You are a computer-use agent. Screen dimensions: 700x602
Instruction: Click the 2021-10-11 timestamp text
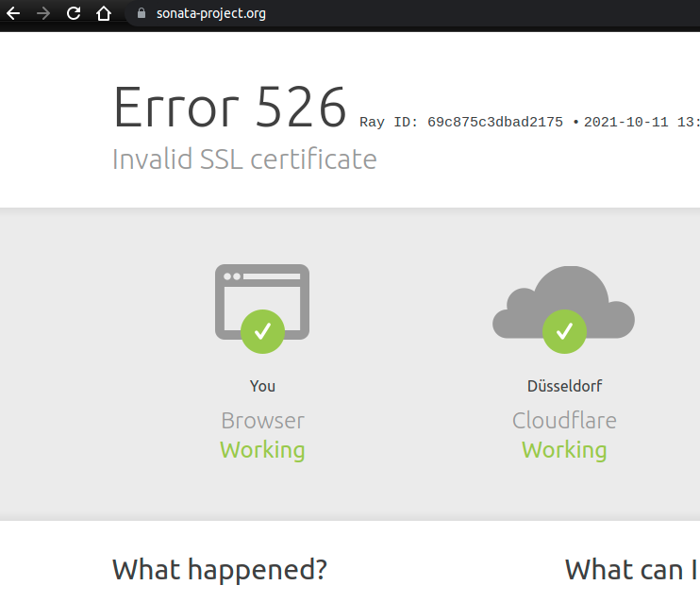[642, 122]
